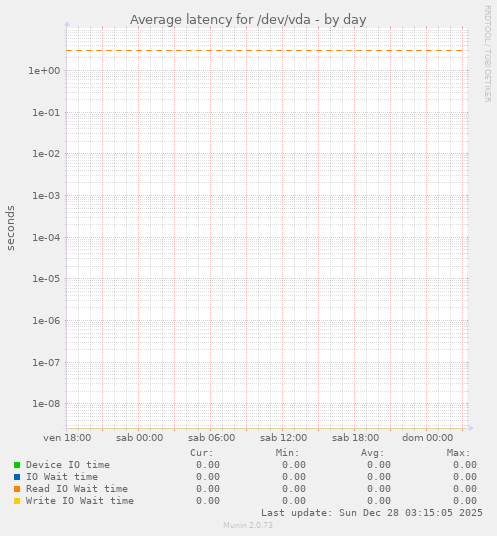Screen dimensions: 497x536
Task: Click the 'Munin 2.0.73' footer text
Action: pyautogui.click(x=248, y=525)
